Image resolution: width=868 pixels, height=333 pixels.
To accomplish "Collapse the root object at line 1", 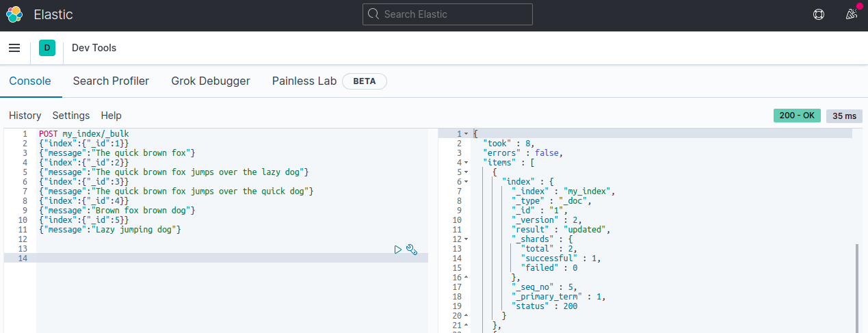I will click(x=466, y=134).
